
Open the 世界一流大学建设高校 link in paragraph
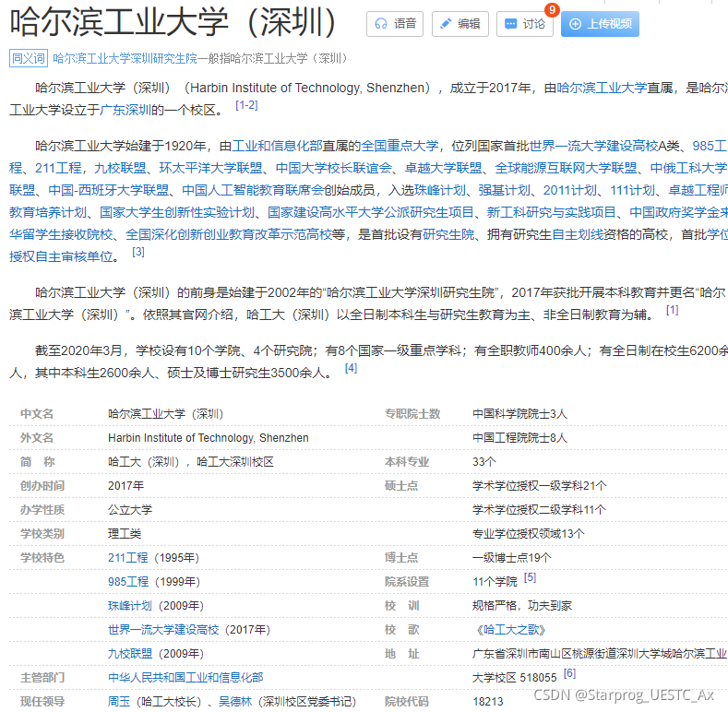[x=594, y=146]
